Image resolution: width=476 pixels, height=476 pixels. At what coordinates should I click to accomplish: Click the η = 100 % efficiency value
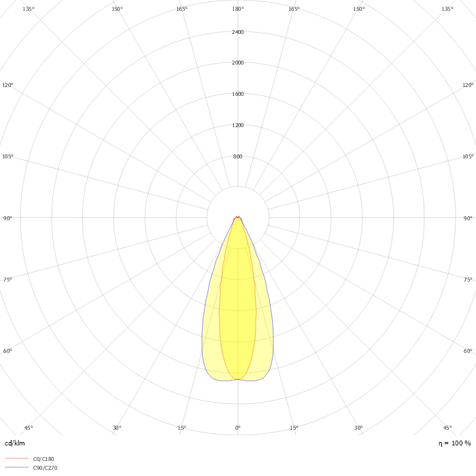click(454, 443)
